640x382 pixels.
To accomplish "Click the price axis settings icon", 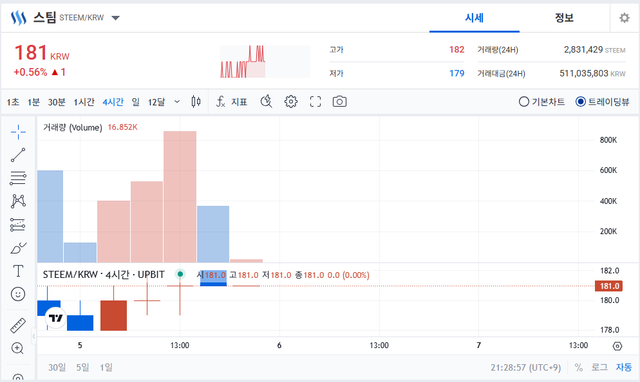I will [618, 346].
